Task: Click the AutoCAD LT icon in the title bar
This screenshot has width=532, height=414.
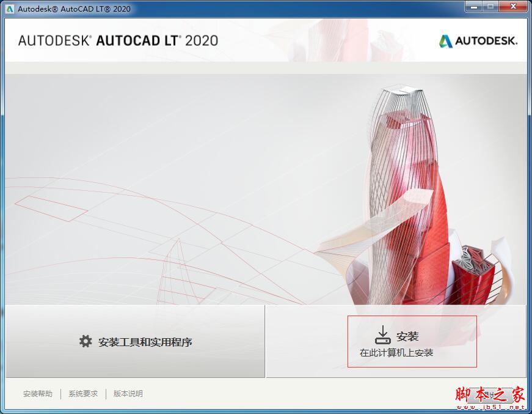Action: click(x=10, y=9)
